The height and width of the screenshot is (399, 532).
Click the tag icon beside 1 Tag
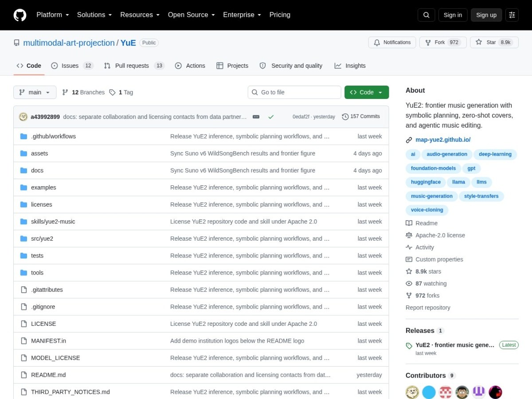click(x=112, y=92)
